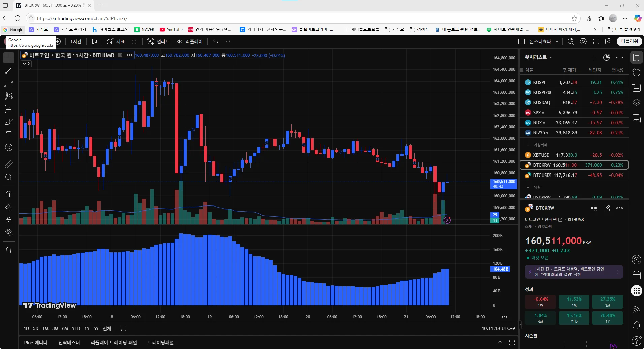
Task: Select the 1M time range button
Action: coord(45,328)
